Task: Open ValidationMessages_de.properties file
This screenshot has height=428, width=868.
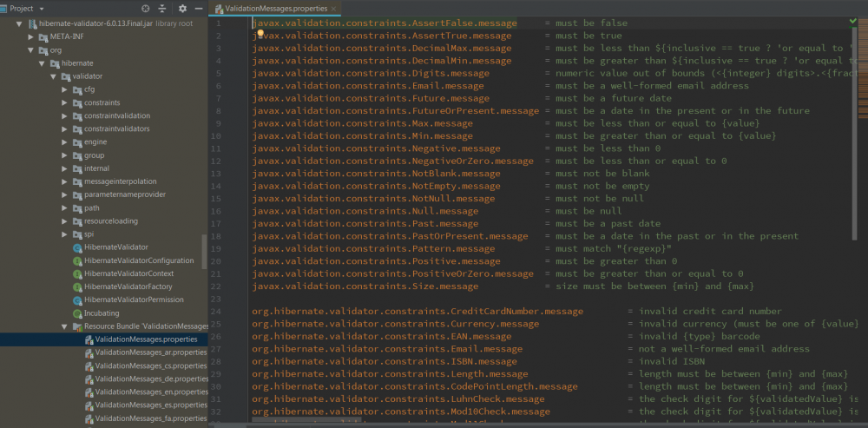Action: (x=150, y=379)
